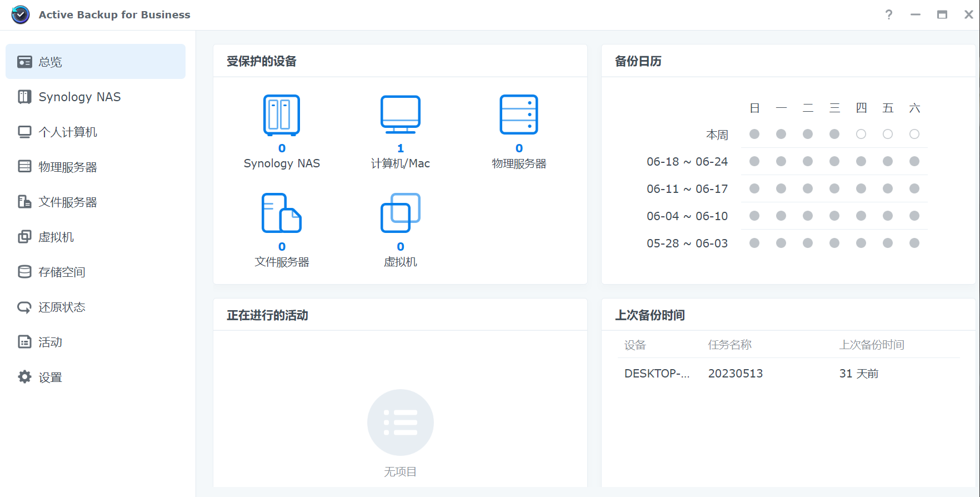The image size is (980, 497).
Task: Click the large Synology NAS device icon
Action: click(282, 115)
